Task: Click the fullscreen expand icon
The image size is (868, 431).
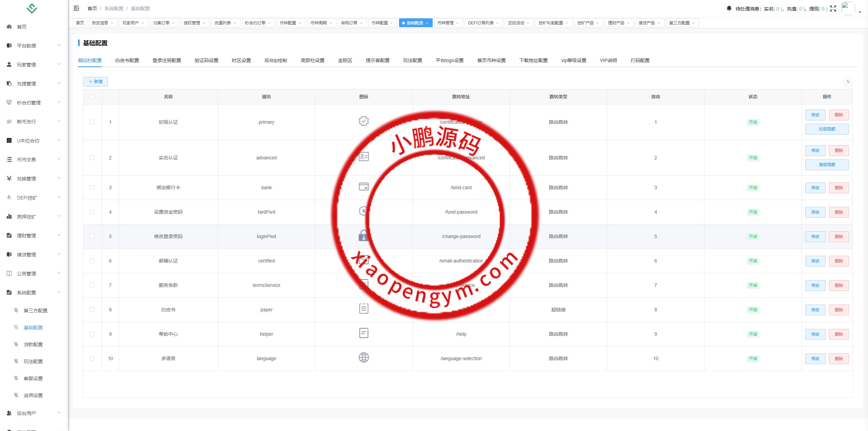Action: point(833,9)
